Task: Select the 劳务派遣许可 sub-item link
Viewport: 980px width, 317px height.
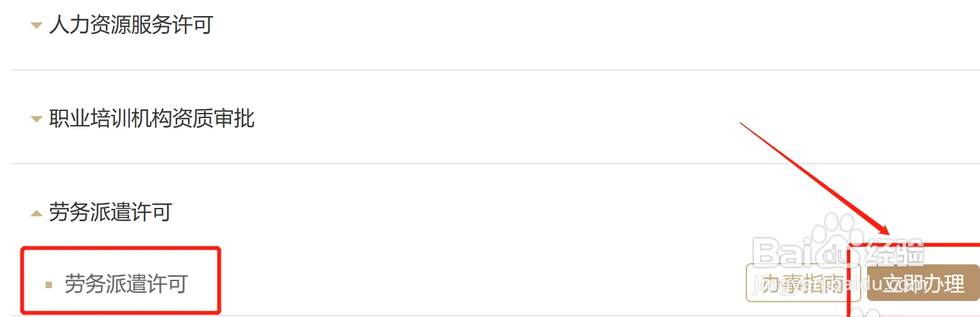Action: [x=126, y=284]
